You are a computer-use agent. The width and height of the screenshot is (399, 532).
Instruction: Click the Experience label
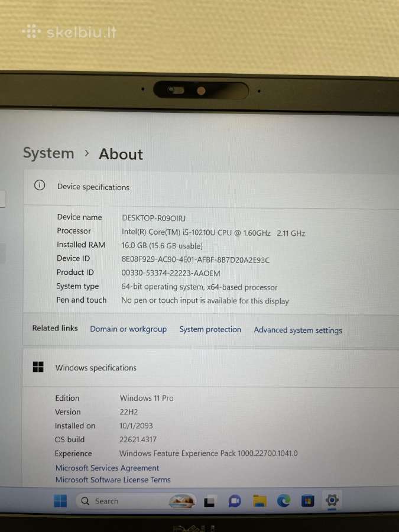tap(73, 453)
